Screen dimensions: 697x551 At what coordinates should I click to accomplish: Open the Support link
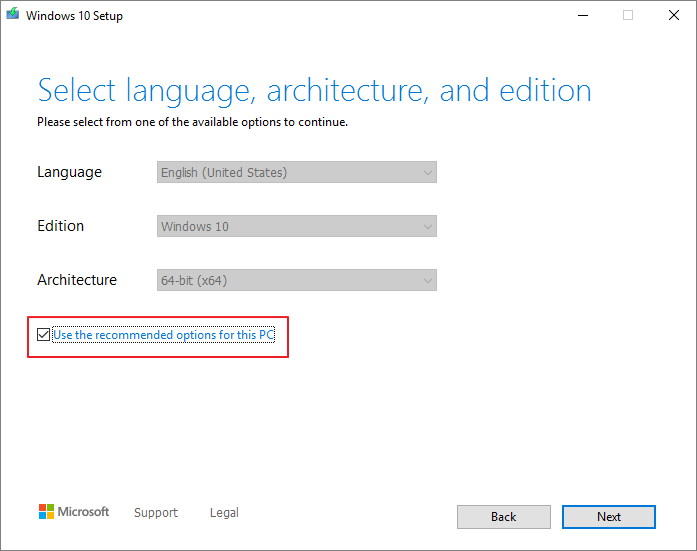point(156,513)
